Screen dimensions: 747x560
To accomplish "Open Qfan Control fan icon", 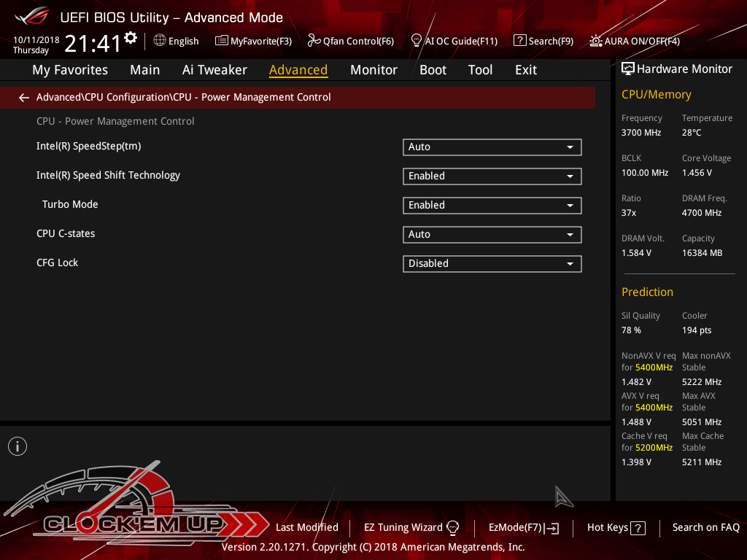I will pyautogui.click(x=314, y=41).
